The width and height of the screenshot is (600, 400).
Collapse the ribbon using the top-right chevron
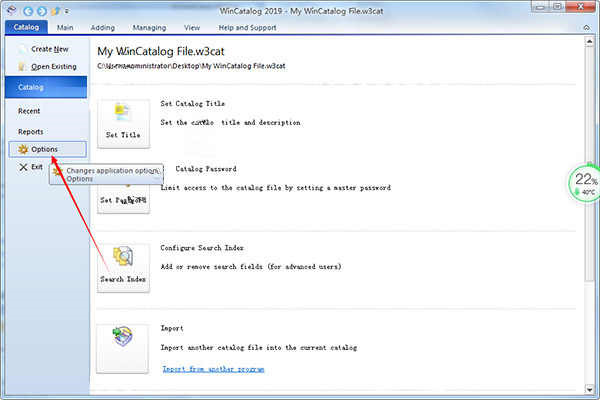[586, 28]
